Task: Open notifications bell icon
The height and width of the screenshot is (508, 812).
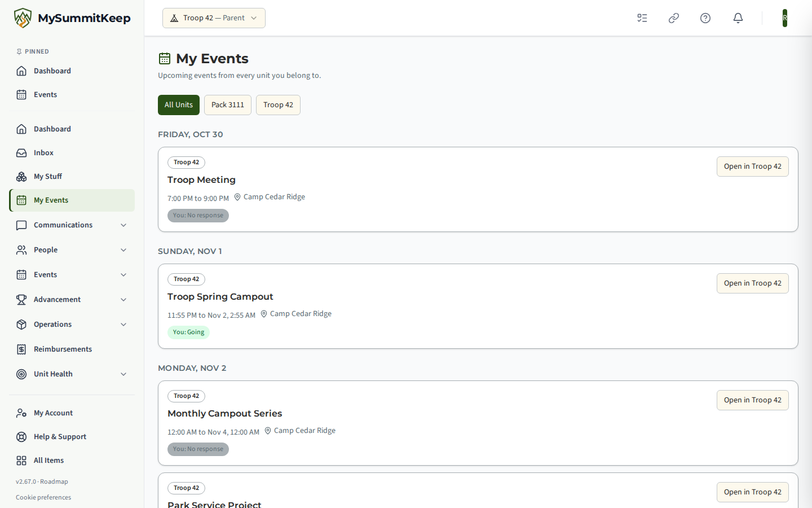Action: 738,18
